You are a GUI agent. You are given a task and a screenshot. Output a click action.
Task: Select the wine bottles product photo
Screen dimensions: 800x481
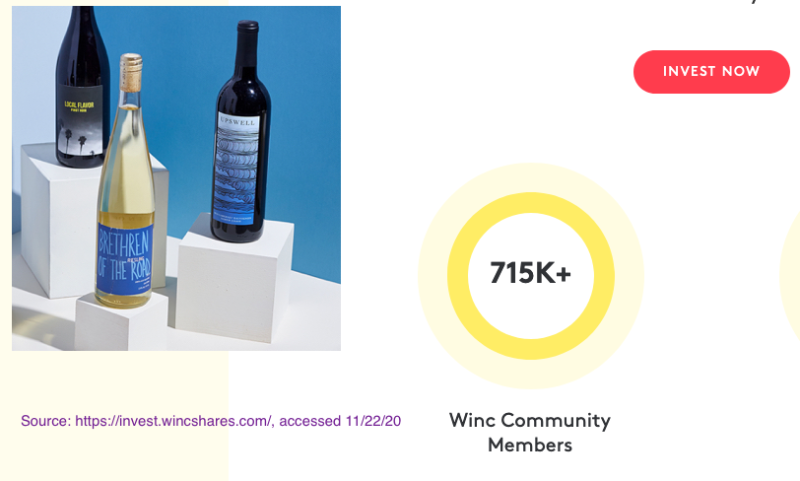(176, 178)
